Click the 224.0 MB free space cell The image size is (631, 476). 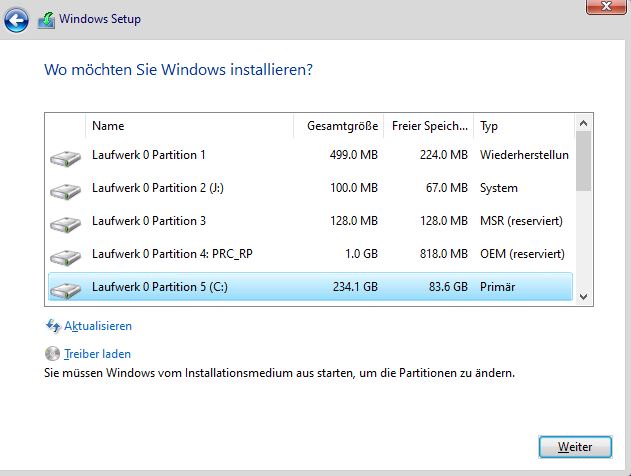coord(444,155)
